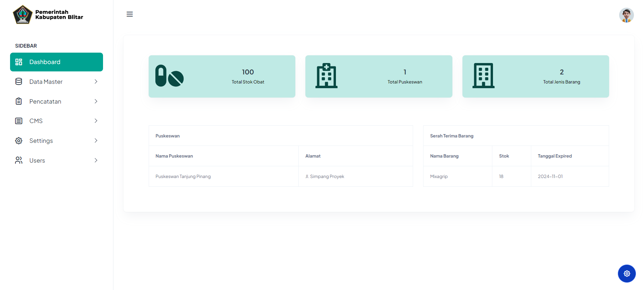Click the Nama Puskeswan column header
Image resolution: width=644 pixels, height=290 pixels.
[174, 156]
